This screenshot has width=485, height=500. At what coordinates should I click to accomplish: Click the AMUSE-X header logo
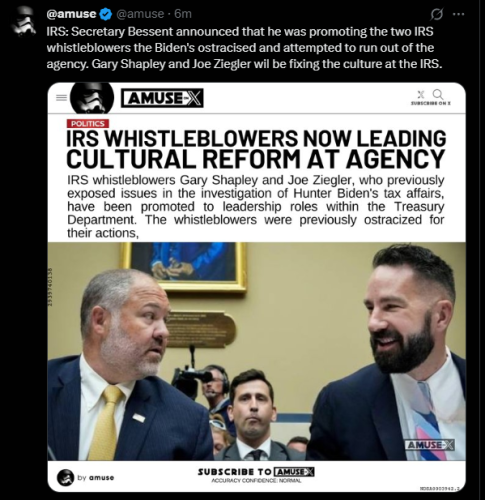point(162,98)
